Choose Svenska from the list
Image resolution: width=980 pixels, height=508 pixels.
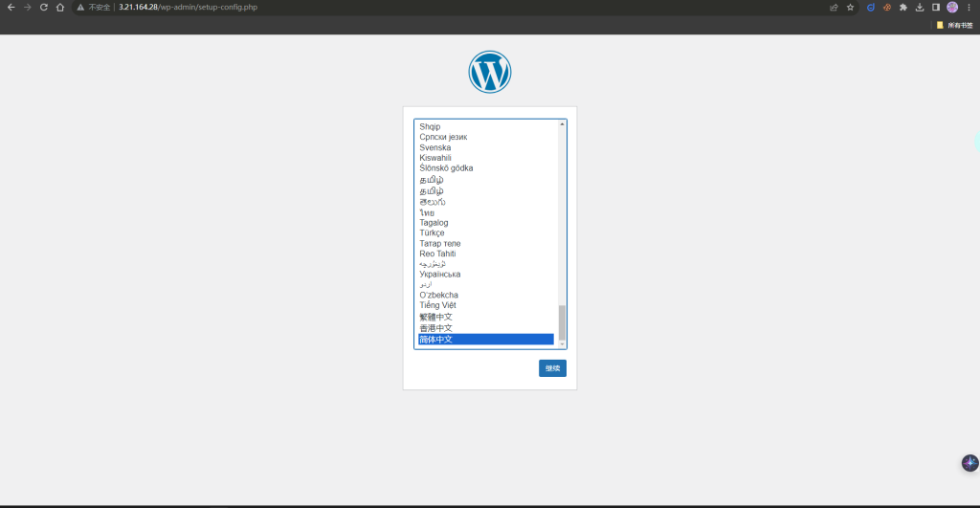[485, 147]
